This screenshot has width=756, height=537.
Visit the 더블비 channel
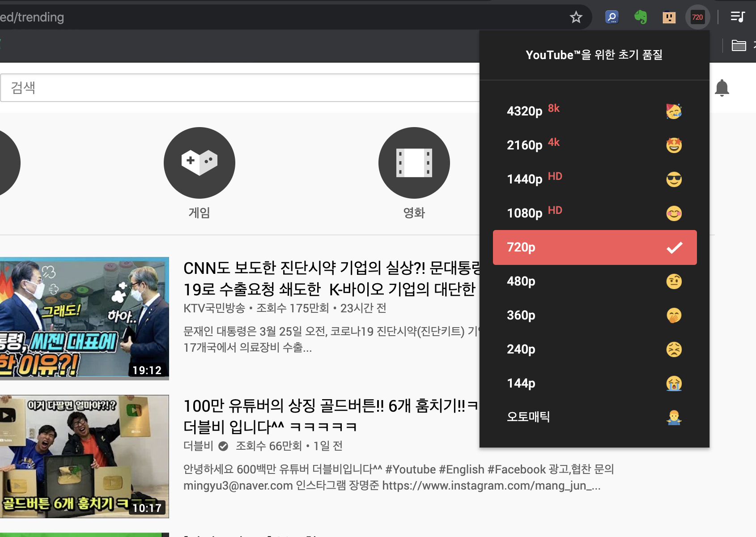pos(198,446)
